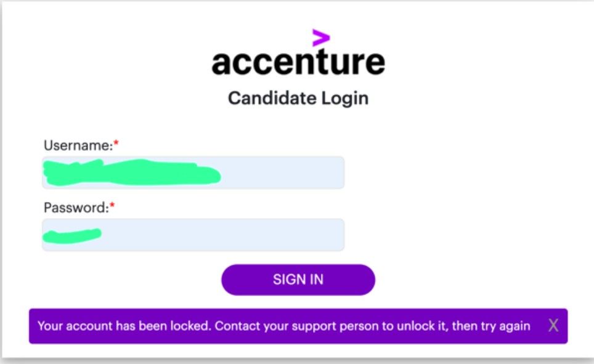Select the Candidate Login heading
This screenshot has width=594, height=364.
tap(298, 98)
